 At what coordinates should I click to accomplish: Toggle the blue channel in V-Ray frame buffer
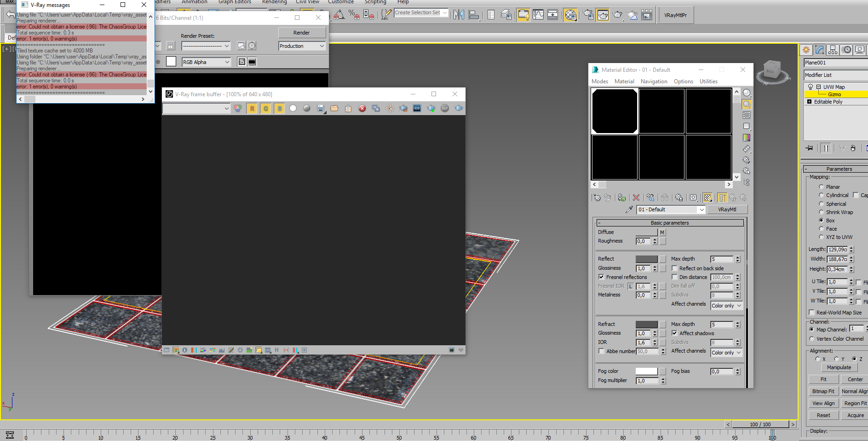click(280, 109)
